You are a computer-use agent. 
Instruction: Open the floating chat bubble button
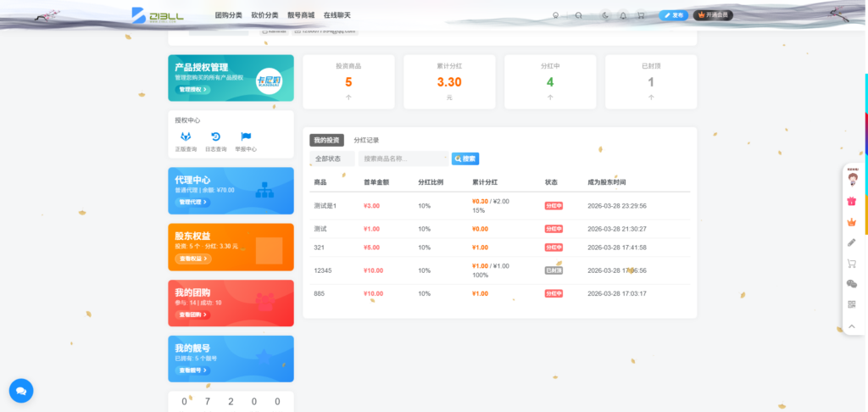coord(21,390)
